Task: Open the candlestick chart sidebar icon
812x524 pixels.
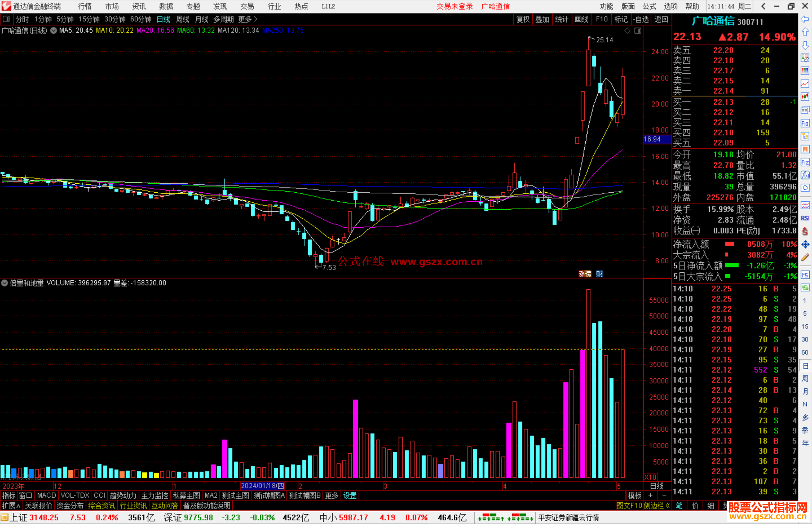Action: (x=805, y=97)
